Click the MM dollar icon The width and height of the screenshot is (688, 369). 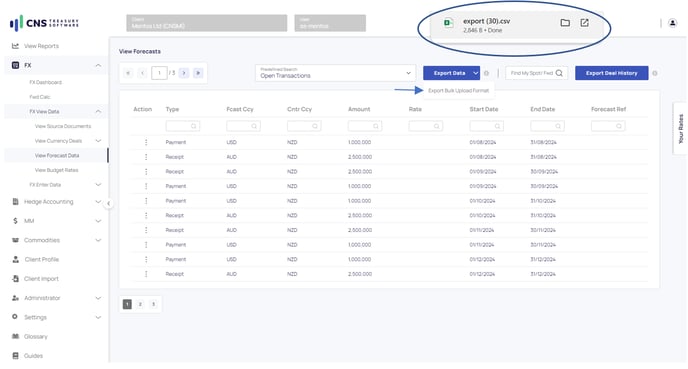tap(15, 221)
